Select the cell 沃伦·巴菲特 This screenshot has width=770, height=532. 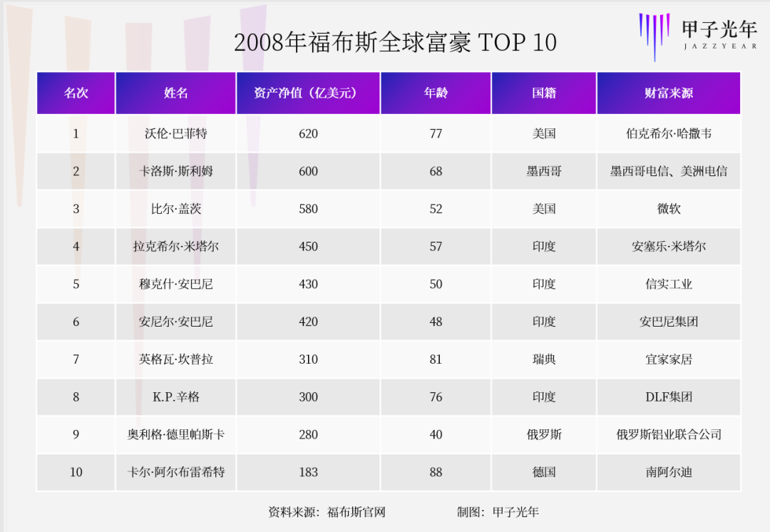[x=176, y=133]
